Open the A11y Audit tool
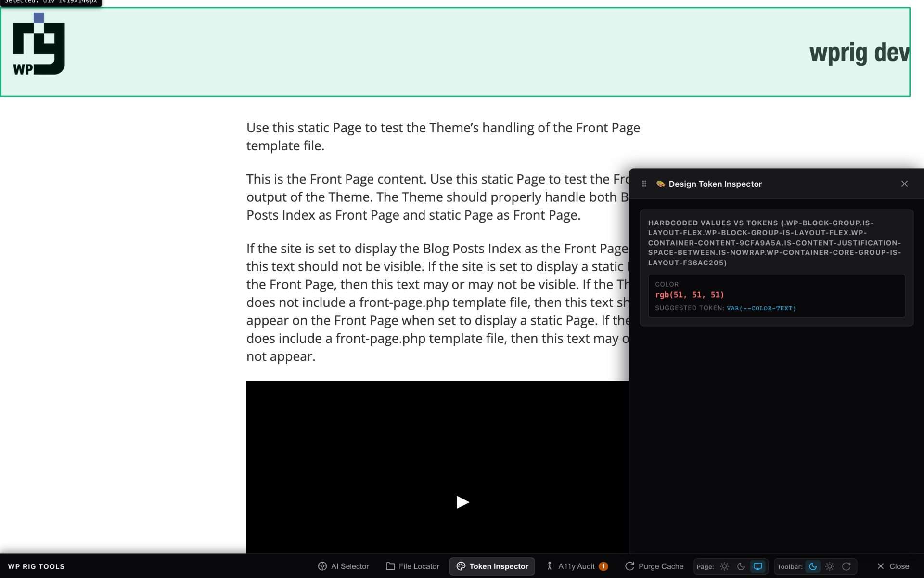The width and height of the screenshot is (924, 578). pyautogui.click(x=577, y=566)
